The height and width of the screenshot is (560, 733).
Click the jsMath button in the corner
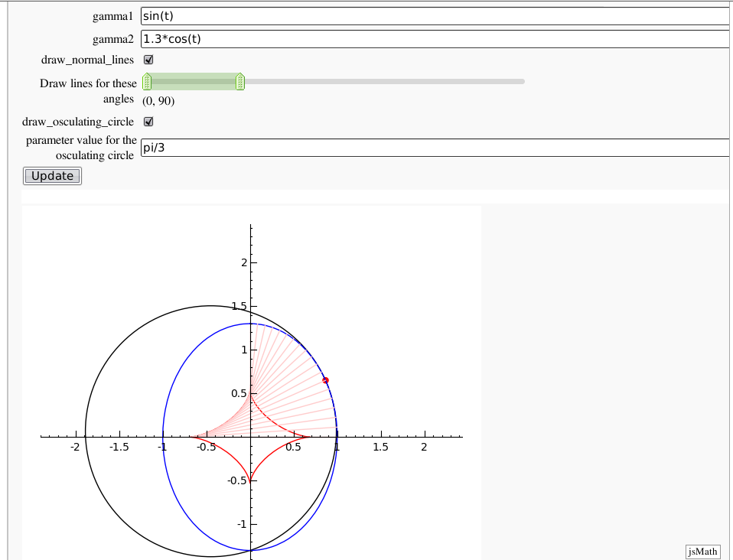[x=702, y=552]
